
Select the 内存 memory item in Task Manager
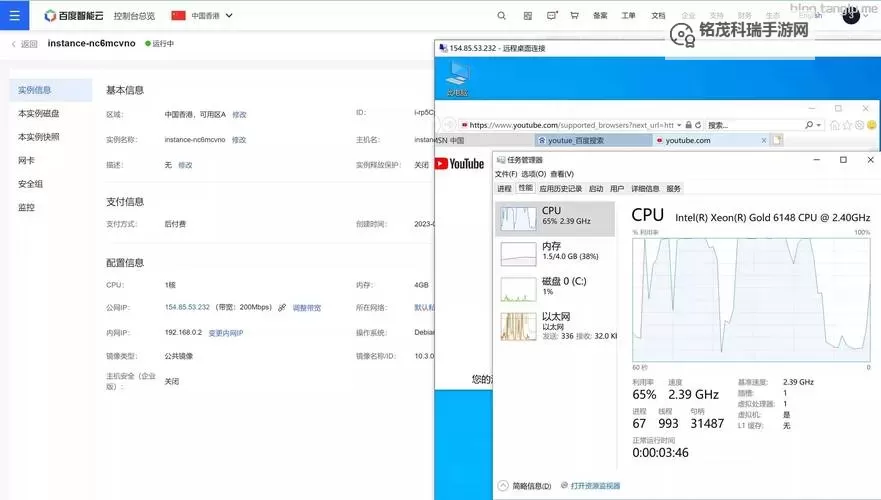coord(555,253)
